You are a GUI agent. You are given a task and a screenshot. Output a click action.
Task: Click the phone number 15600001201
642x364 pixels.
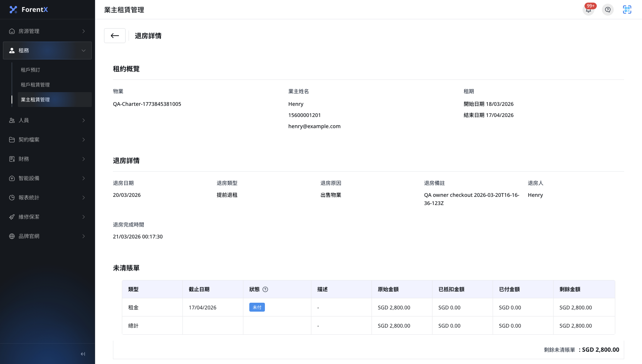tap(305, 115)
